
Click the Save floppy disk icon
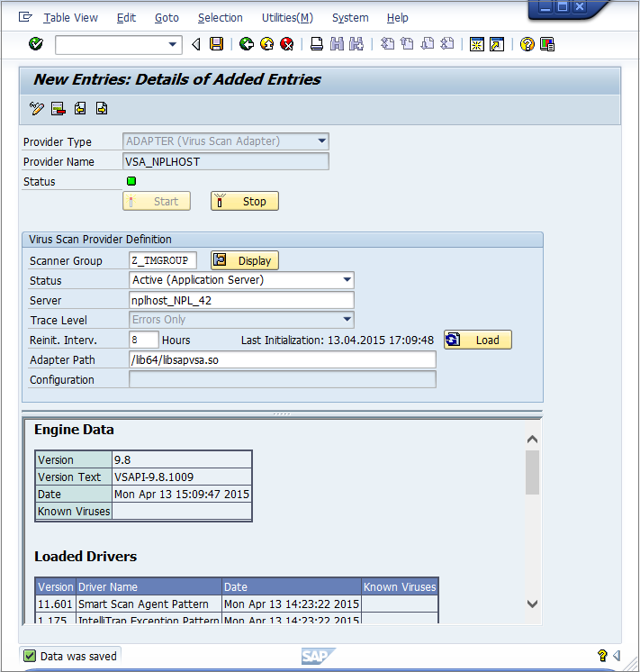pyautogui.click(x=216, y=44)
